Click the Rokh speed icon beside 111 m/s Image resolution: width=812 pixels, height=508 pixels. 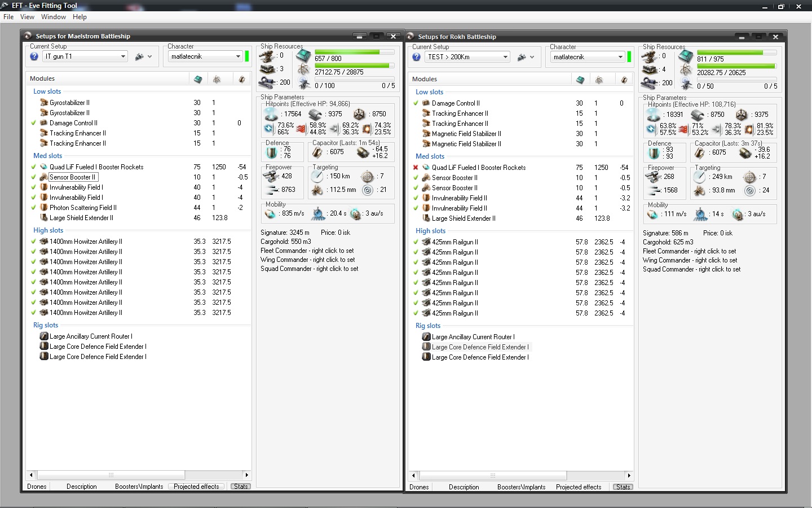pyautogui.click(x=653, y=214)
